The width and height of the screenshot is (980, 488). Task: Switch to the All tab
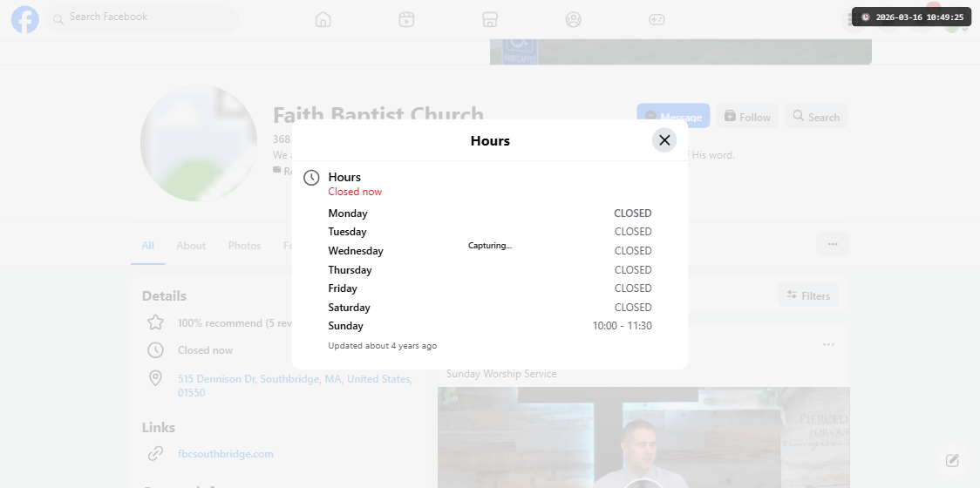click(147, 246)
